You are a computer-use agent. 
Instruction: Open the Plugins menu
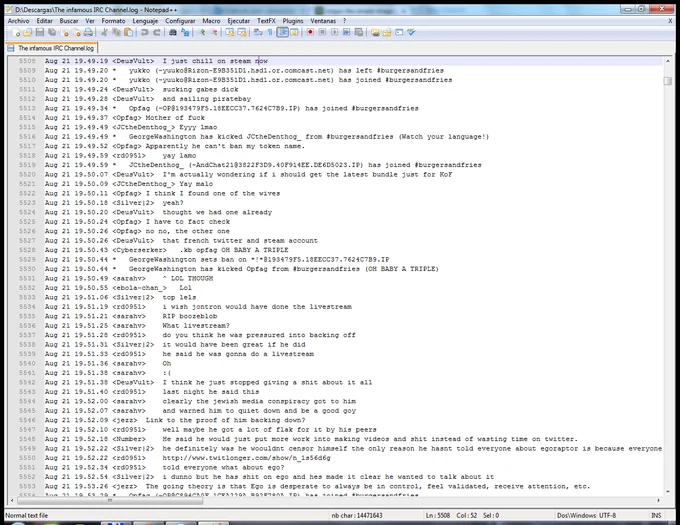tap(293, 21)
